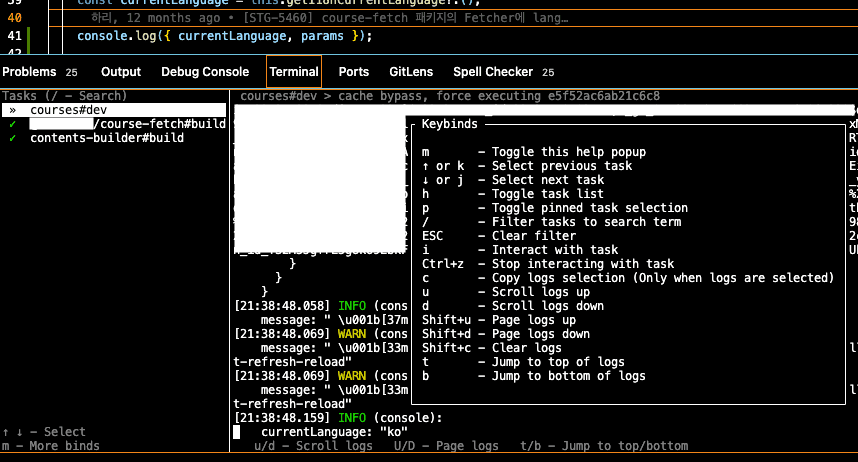Image resolution: width=858 pixels, height=462 pixels.
Task: Click line number 40 in the gutter
Action: [15, 18]
